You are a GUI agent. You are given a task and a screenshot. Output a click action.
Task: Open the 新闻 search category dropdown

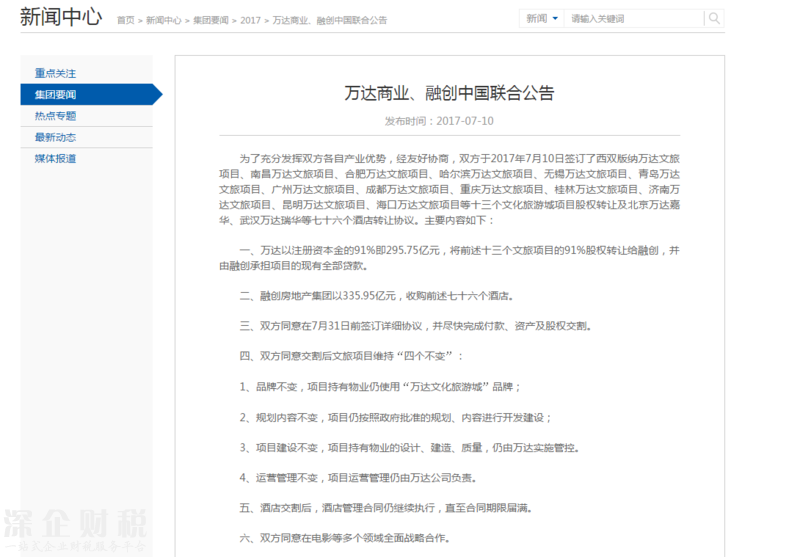[542, 19]
